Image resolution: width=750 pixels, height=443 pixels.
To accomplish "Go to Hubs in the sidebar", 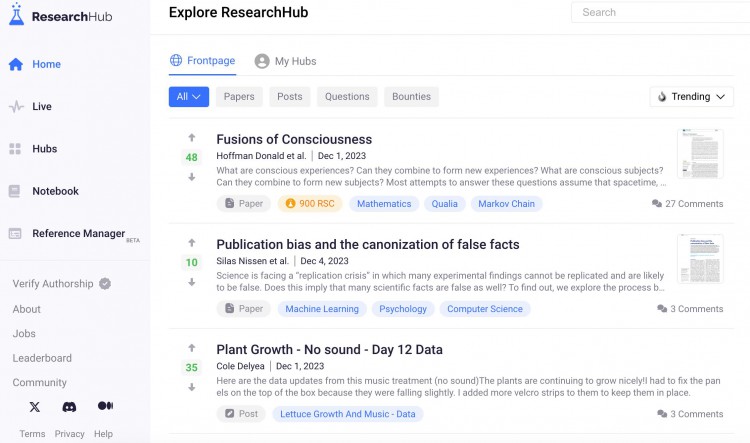I will [x=44, y=149].
